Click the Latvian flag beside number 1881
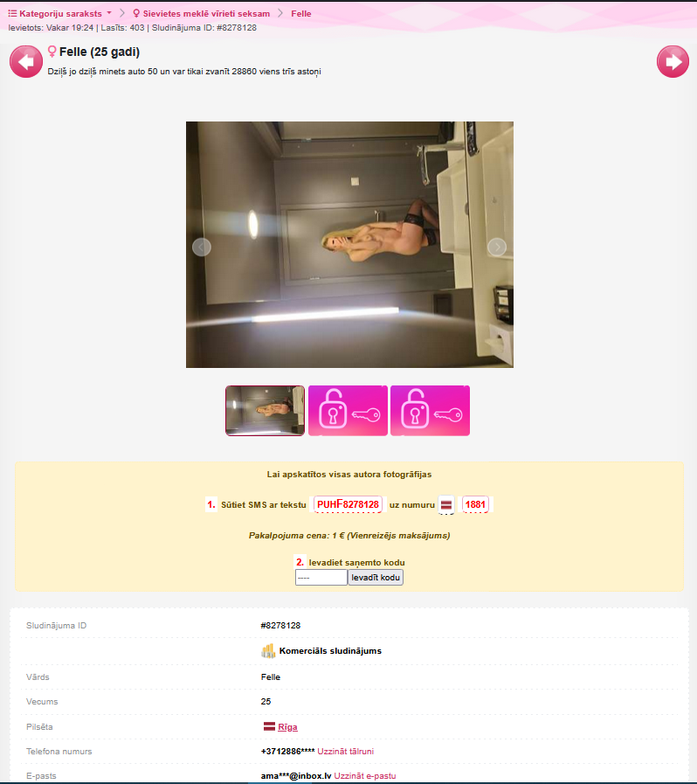The height and width of the screenshot is (784, 697). [446, 505]
